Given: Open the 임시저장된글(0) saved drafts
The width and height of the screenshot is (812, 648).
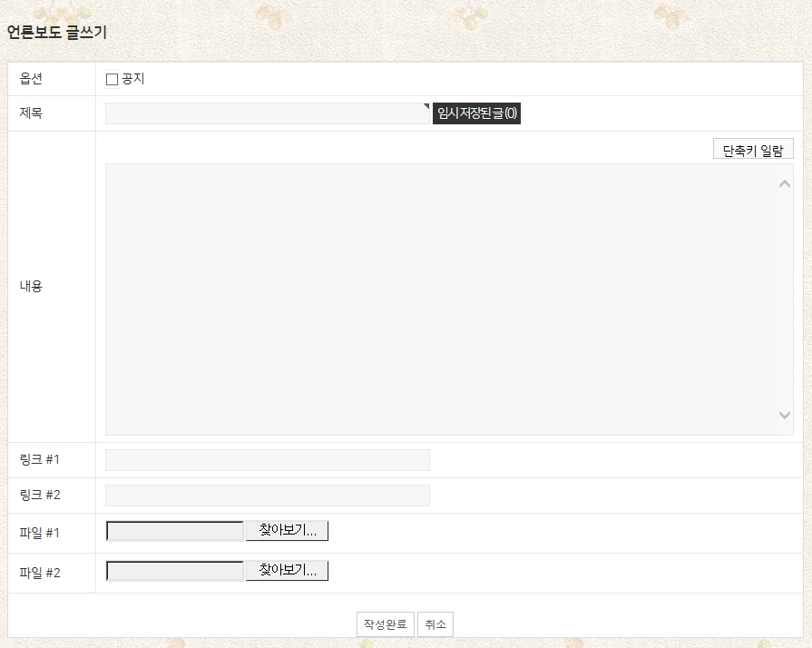Looking at the screenshot, I should (476, 113).
